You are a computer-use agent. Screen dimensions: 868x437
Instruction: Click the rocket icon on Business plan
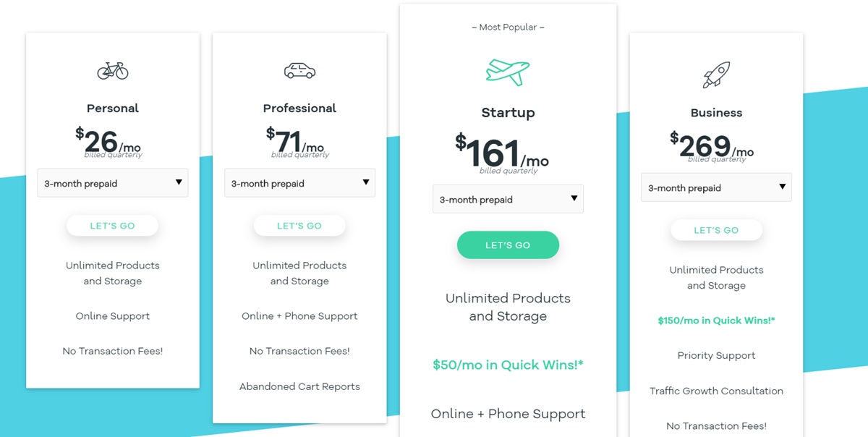716,75
